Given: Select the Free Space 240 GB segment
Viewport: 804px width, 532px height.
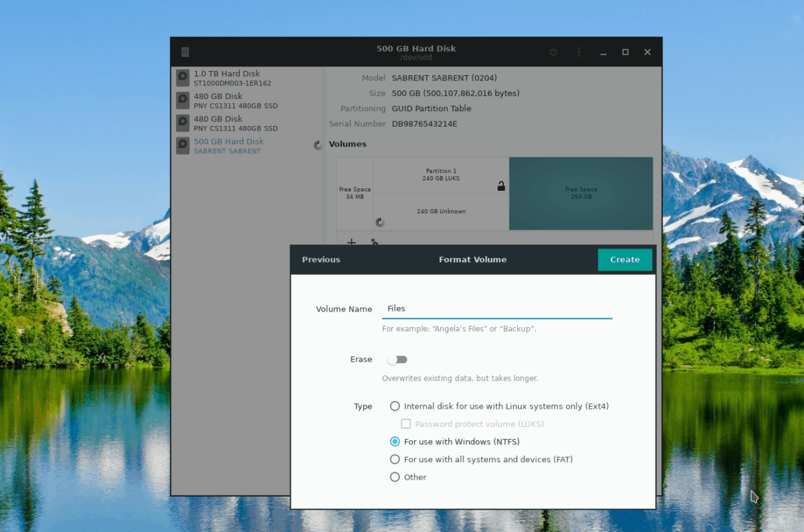Looking at the screenshot, I should click(581, 193).
